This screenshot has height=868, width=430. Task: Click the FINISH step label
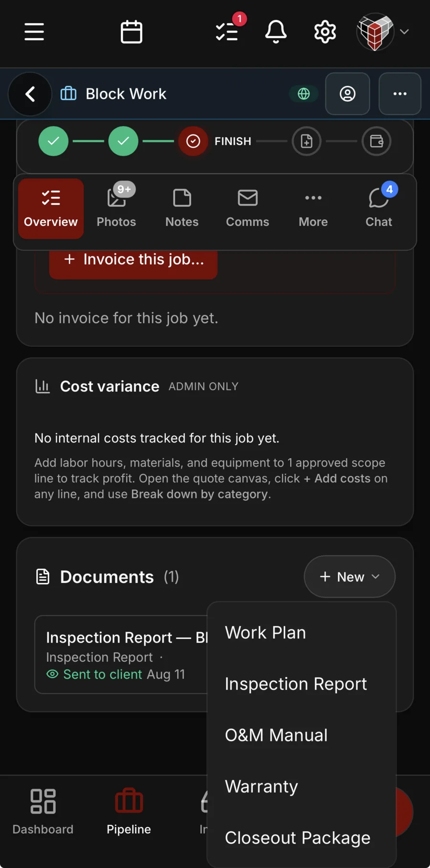pyautogui.click(x=233, y=141)
